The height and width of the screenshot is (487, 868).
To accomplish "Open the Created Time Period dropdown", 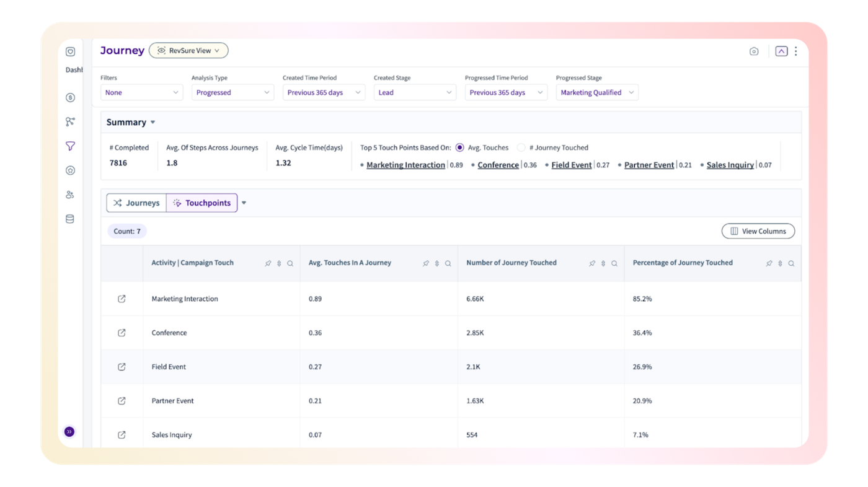I will [324, 92].
